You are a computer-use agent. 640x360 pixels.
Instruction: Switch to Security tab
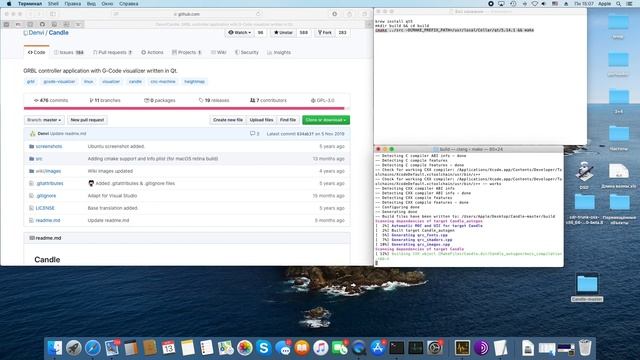(247, 53)
